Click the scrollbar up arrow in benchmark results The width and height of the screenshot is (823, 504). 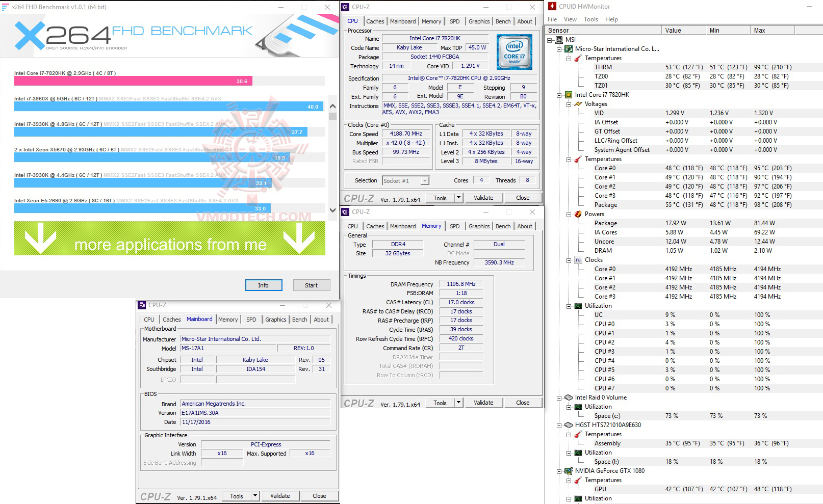pyautogui.click(x=332, y=105)
